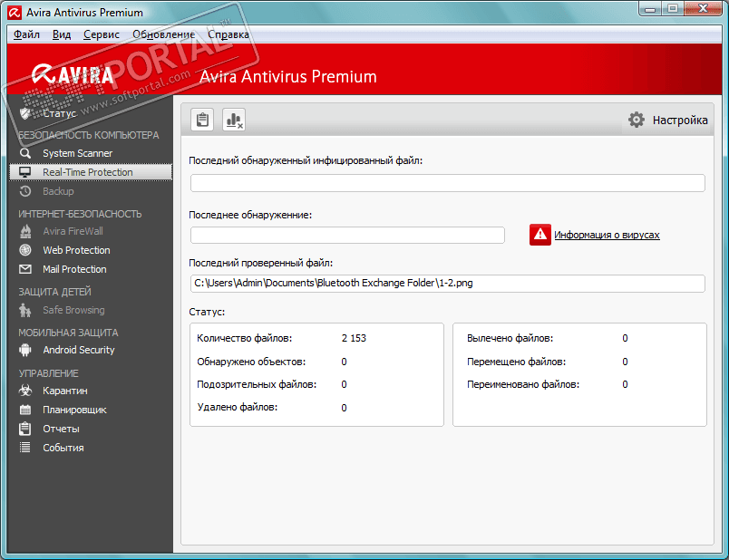Click the Отчеты clipboard icon
This screenshot has width=729, height=560.
25,429
